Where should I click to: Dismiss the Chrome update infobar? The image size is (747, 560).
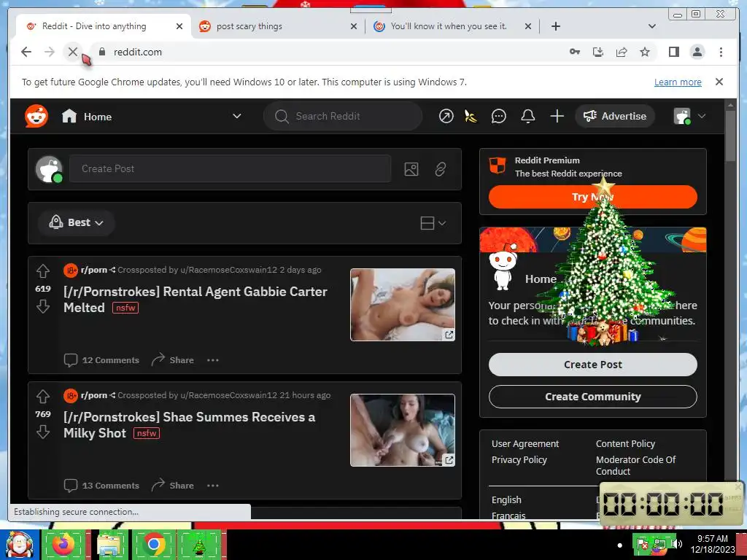click(719, 82)
